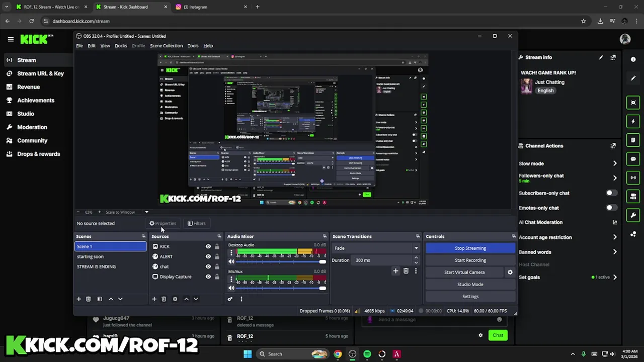Click Stop Streaming button
The image size is (644, 362).
[x=470, y=248]
